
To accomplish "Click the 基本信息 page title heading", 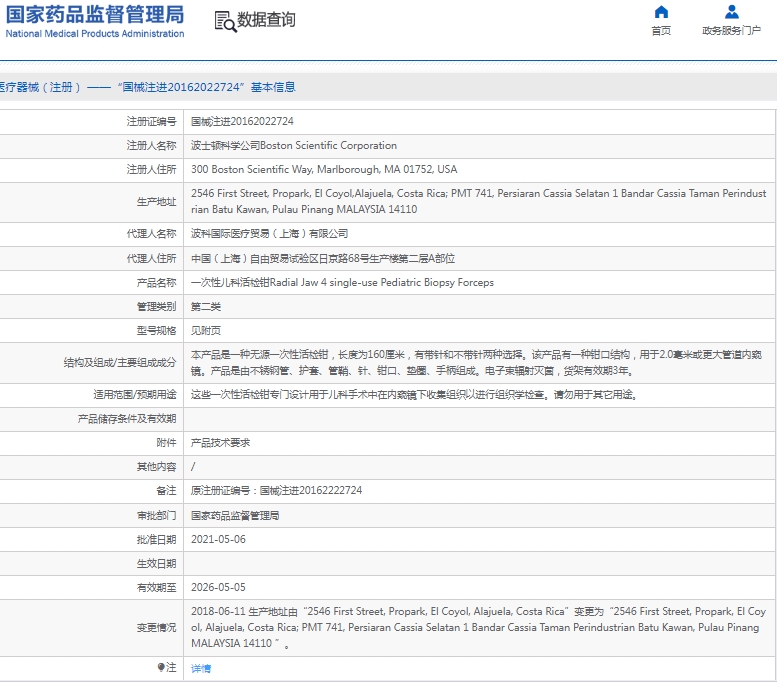I will (x=273, y=87).
